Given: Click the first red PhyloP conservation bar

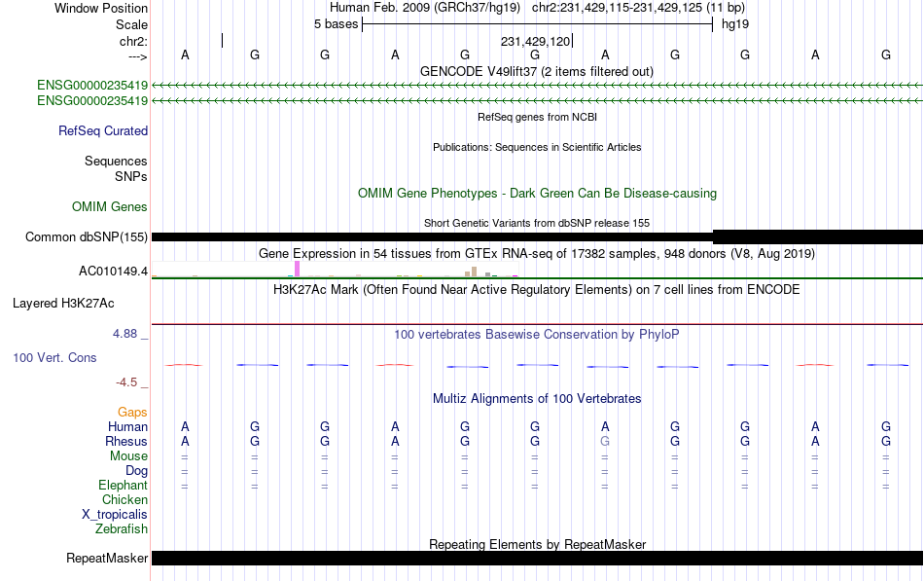Looking at the screenshot, I should (184, 365).
